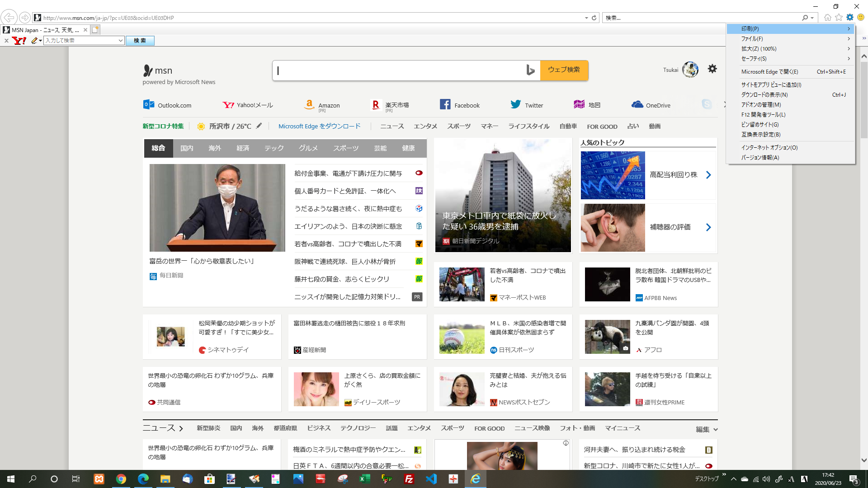Screen dimensions: 868x488
Task: Open MSN page settings gear
Action: (x=712, y=69)
